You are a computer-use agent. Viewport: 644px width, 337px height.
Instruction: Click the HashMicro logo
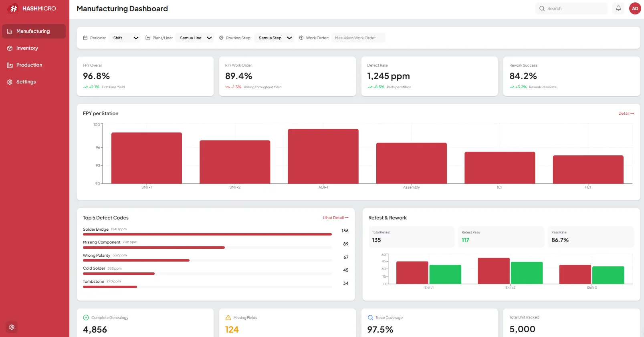click(x=32, y=8)
